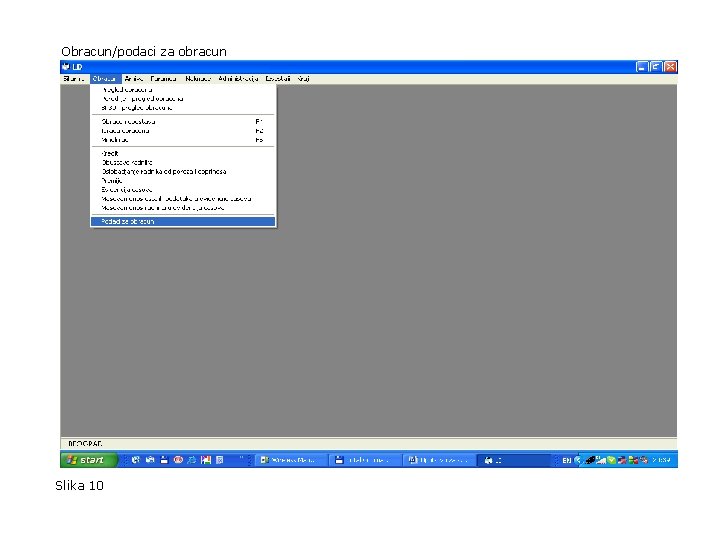Click the system clock in the tray
The height and width of the screenshot is (540, 720).
(661, 460)
